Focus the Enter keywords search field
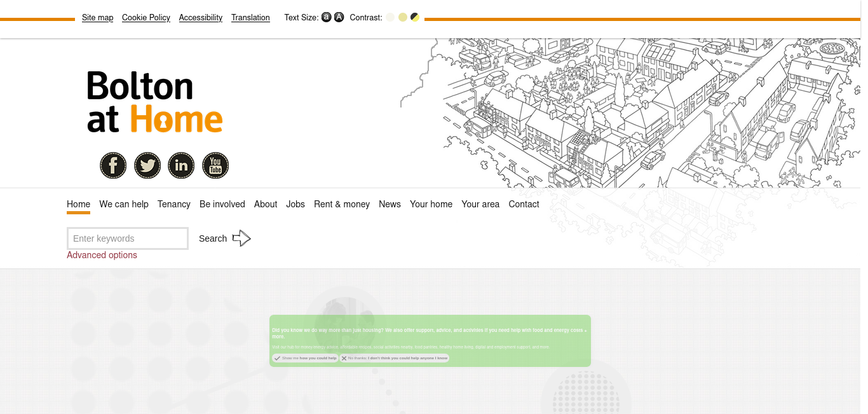 [x=128, y=238]
